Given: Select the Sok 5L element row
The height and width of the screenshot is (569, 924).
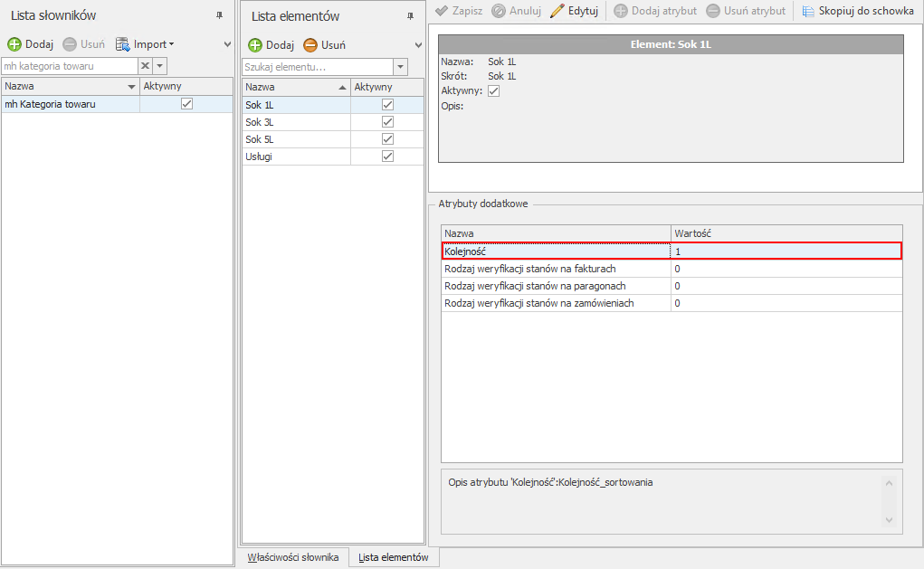Looking at the screenshot, I should [x=295, y=139].
